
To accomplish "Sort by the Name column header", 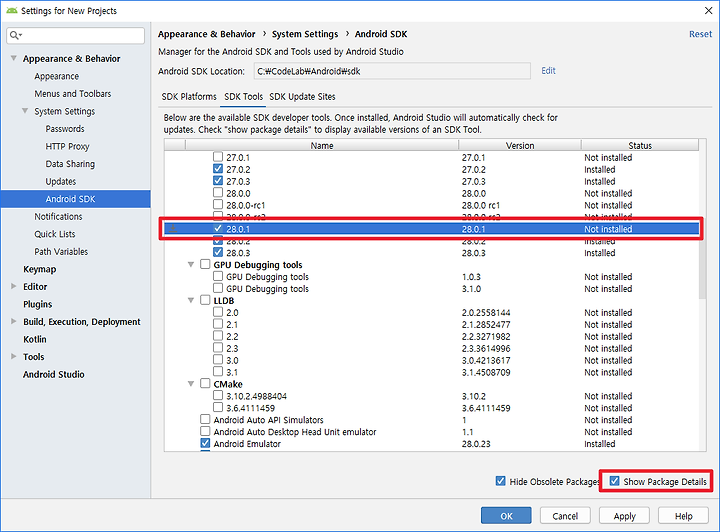I will point(321,145).
